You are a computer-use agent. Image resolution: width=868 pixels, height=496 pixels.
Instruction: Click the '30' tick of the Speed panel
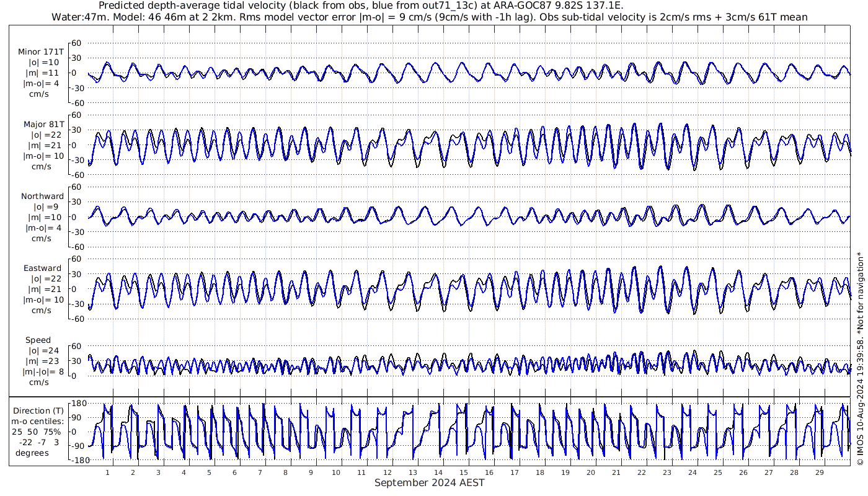(77, 361)
